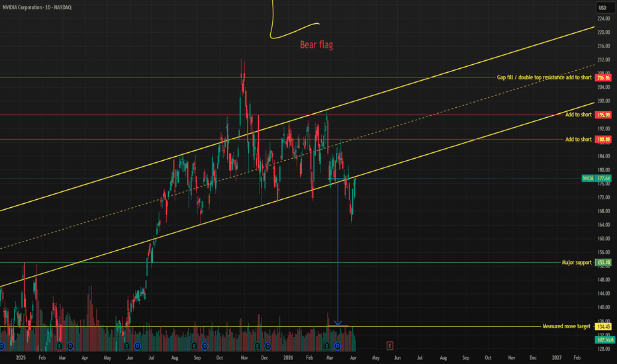Open the dividend marker near March 2025
Viewport: 617px width, 364px height.
coord(70,346)
